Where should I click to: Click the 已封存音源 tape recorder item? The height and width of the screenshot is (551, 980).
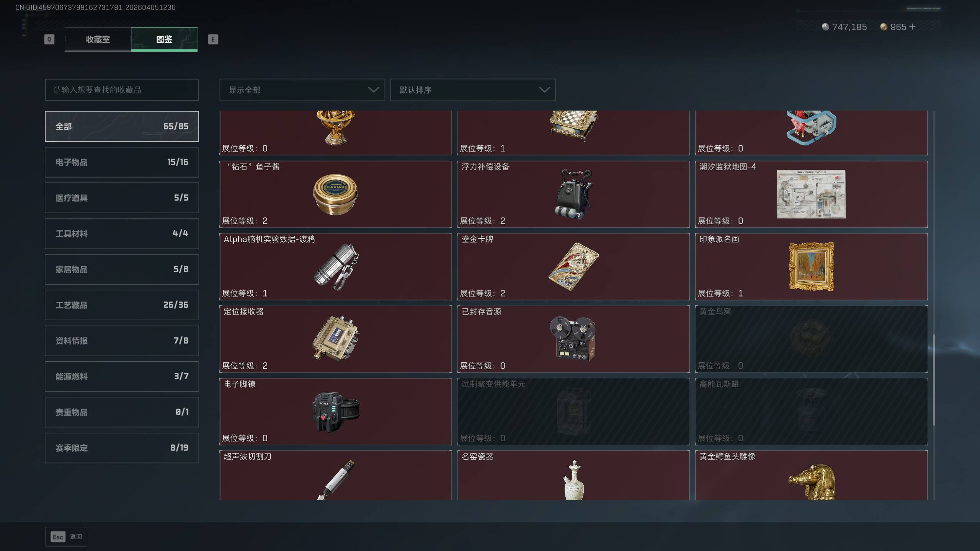click(x=573, y=339)
